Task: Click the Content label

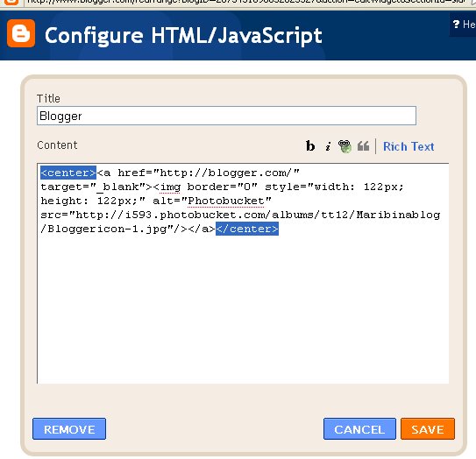Action: [57, 145]
